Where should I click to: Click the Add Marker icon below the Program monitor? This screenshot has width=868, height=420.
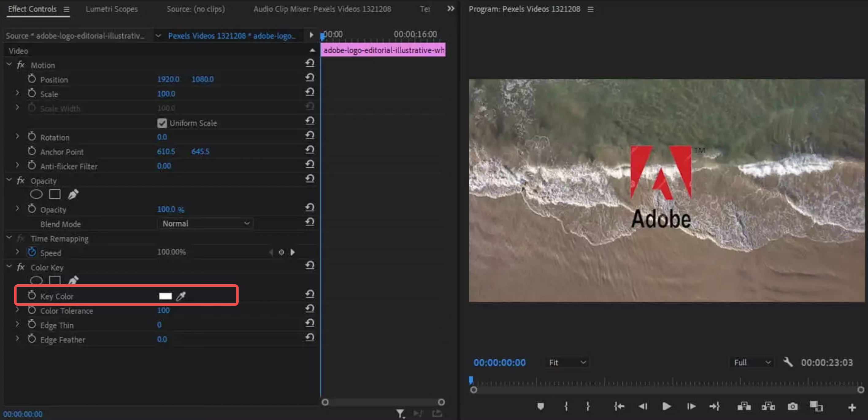(541, 406)
